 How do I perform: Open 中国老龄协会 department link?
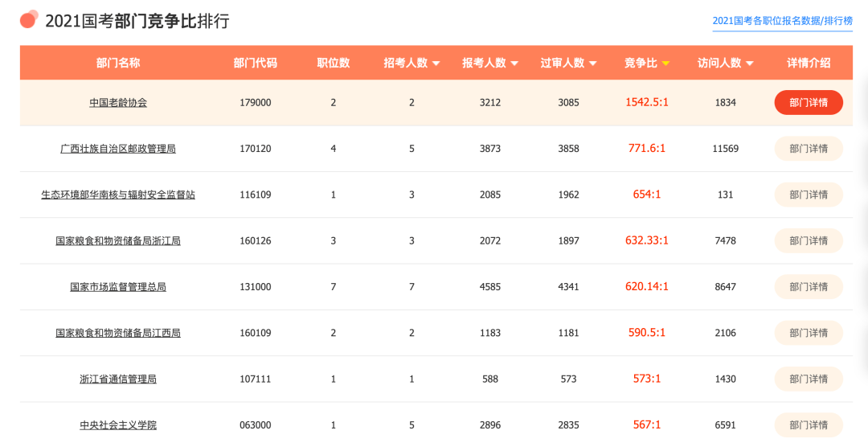point(118,102)
